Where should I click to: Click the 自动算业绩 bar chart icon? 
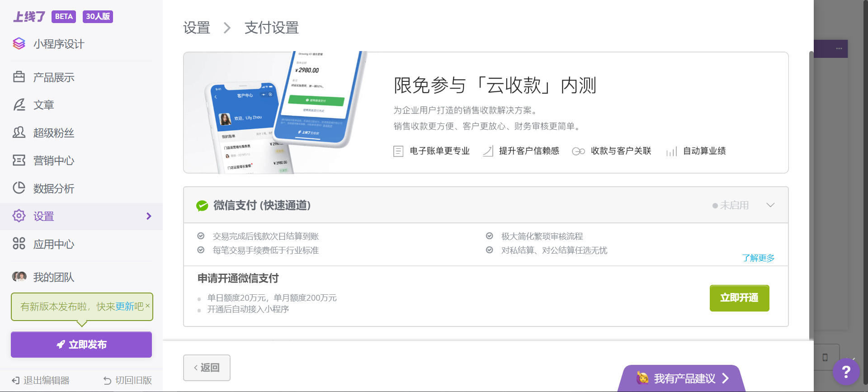(672, 151)
